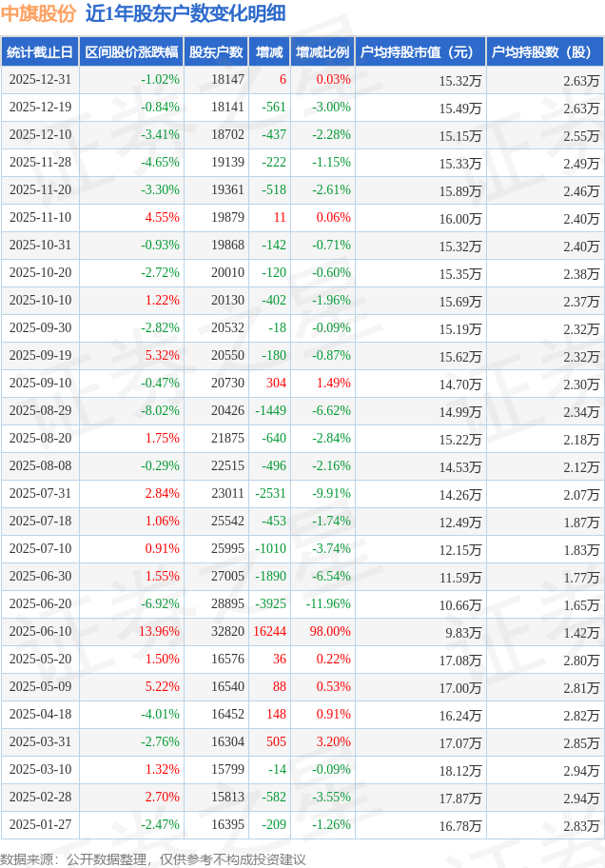Select the 2025-01-27 date row
The image size is (605, 868).
point(39,825)
